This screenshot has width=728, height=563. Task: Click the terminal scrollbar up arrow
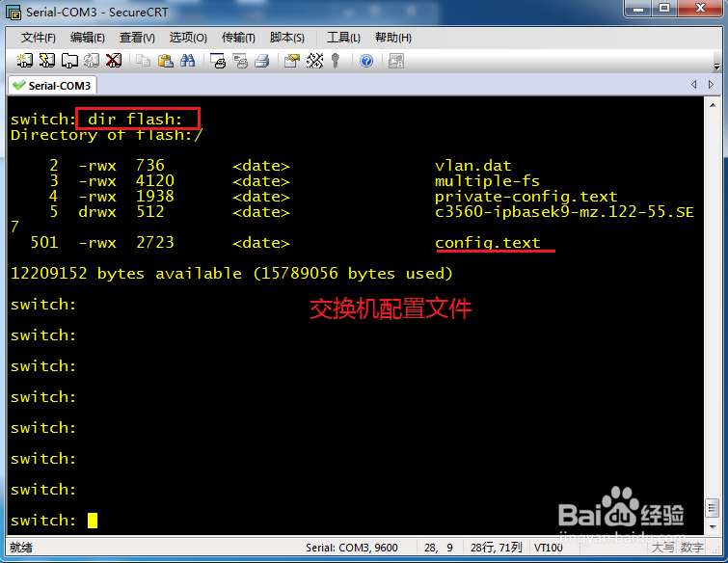click(713, 105)
